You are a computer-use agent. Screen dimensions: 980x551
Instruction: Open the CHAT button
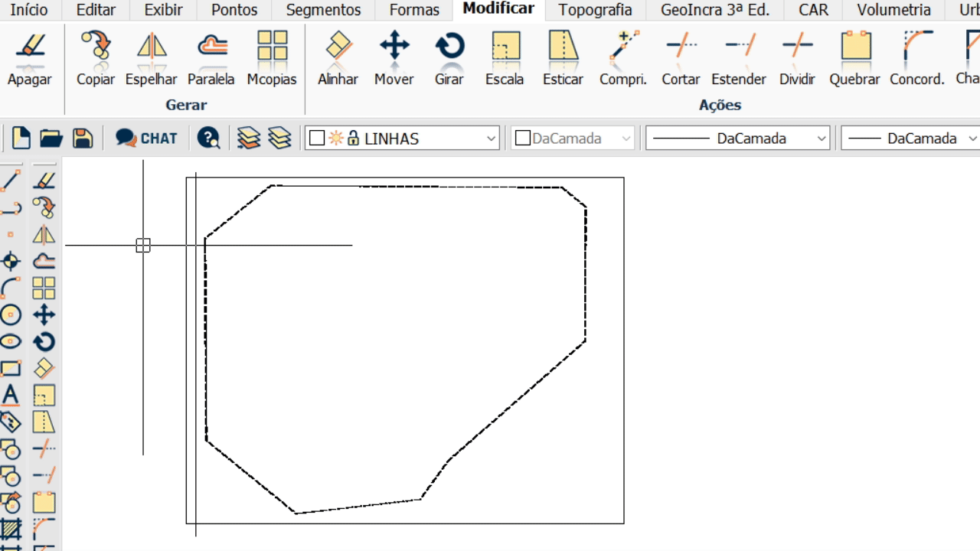click(147, 139)
